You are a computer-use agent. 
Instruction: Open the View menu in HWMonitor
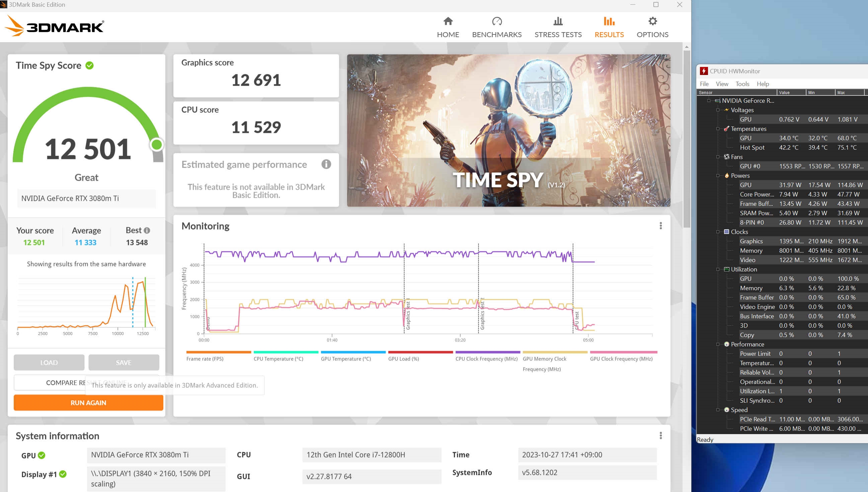pyautogui.click(x=722, y=84)
